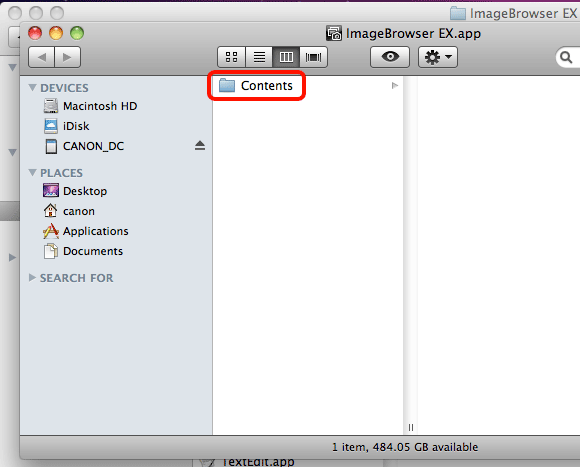Viewport: 580px width, 467px height.
Task: Click the Quick Look eye button
Action: click(x=390, y=57)
